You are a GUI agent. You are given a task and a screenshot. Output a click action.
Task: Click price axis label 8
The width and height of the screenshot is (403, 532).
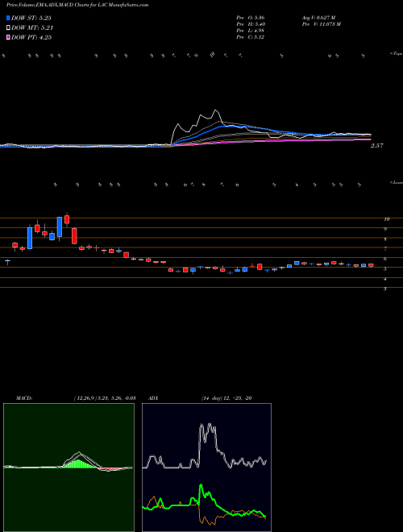pos(386,239)
